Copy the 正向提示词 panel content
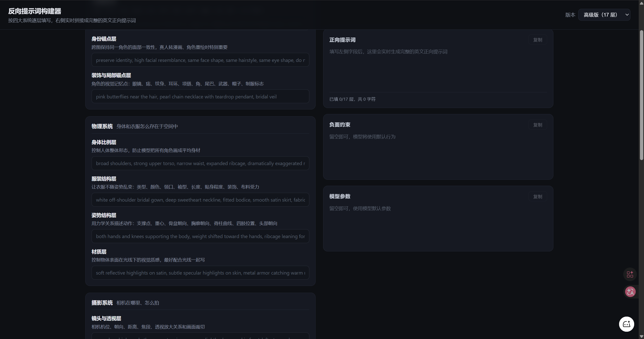644x339 pixels. click(538, 40)
